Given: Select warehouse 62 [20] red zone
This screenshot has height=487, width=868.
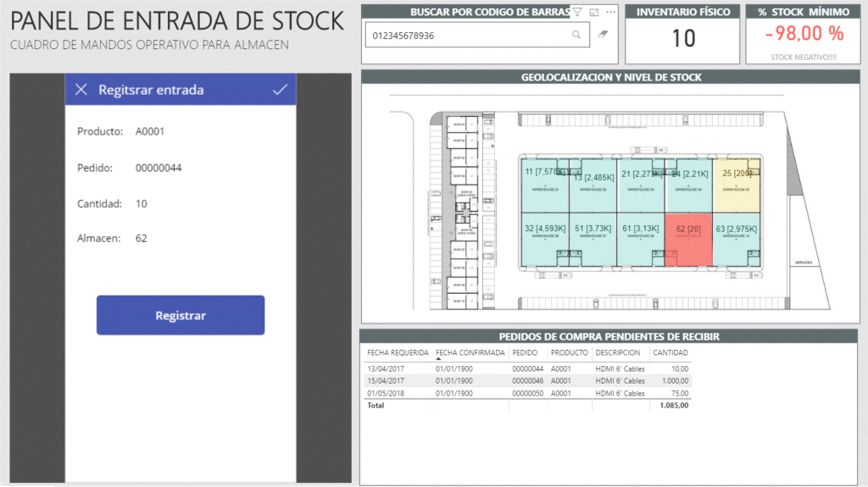Looking at the screenshot, I should [x=688, y=240].
